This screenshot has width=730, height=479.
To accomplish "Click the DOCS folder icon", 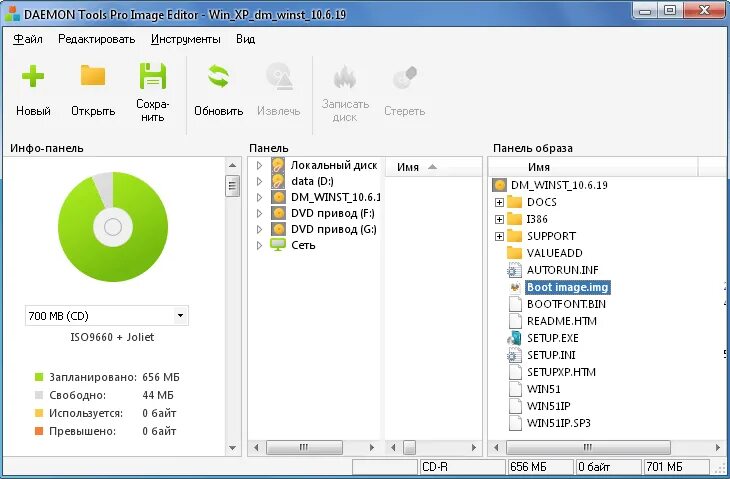I will 514,202.
